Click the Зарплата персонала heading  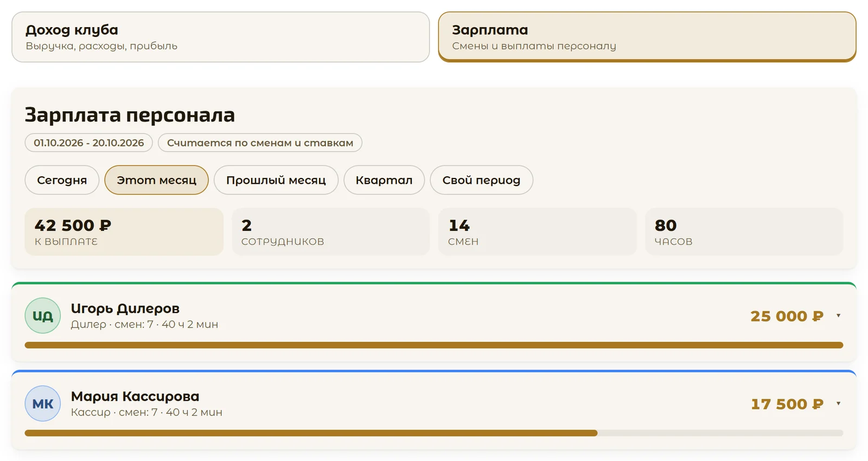(130, 115)
